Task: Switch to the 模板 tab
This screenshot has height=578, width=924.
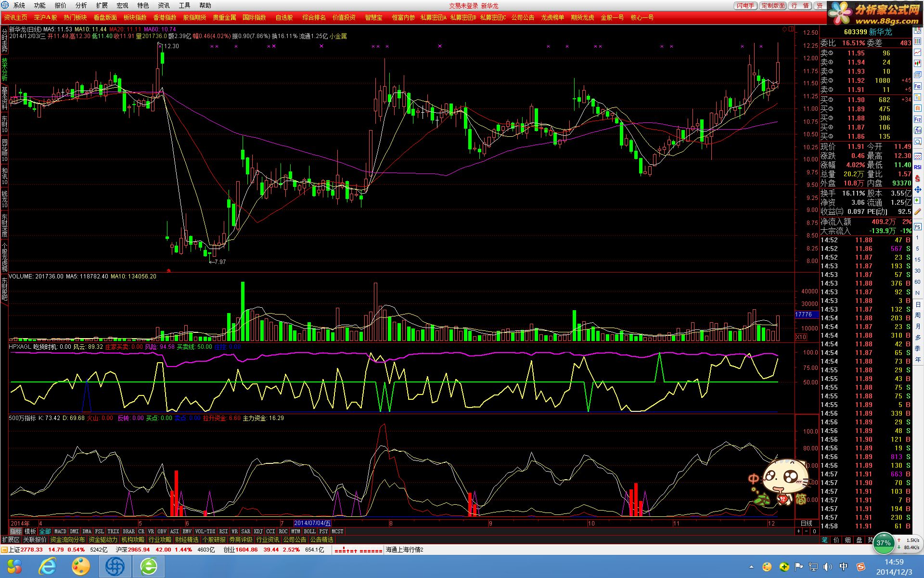Action: coord(30,531)
